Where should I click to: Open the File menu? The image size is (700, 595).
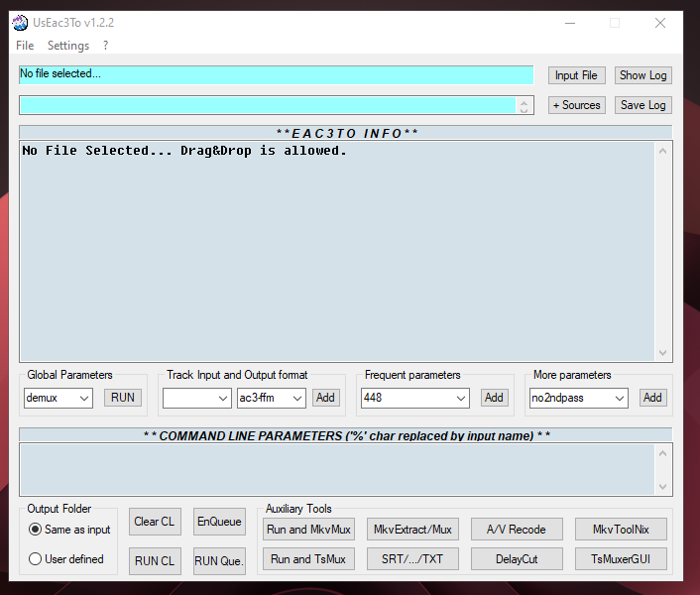[x=25, y=46]
